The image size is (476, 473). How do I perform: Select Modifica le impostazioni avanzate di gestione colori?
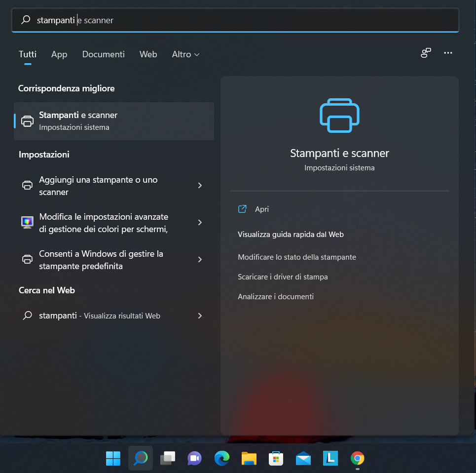pyautogui.click(x=114, y=223)
